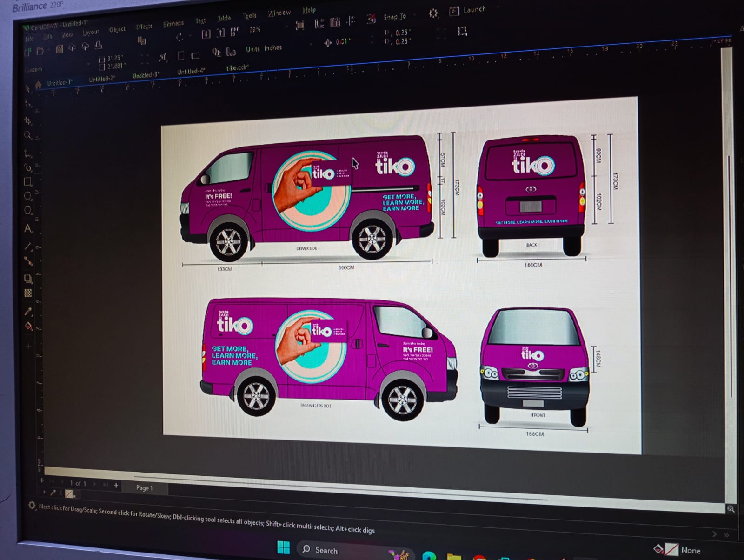Image resolution: width=744 pixels, height=560 pixels.
Task: Open the Launch application dropdown
Action: [x=474, y=10]
